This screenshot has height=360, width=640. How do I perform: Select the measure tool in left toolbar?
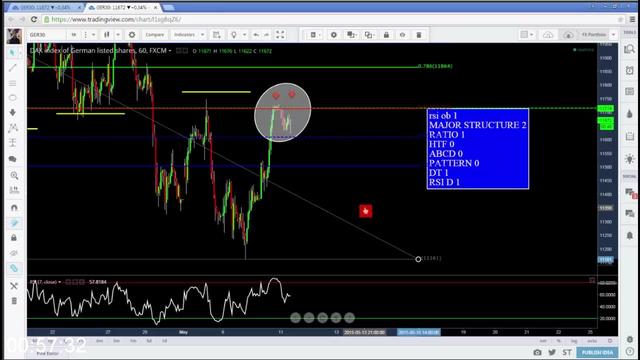[x=14, y=190]
